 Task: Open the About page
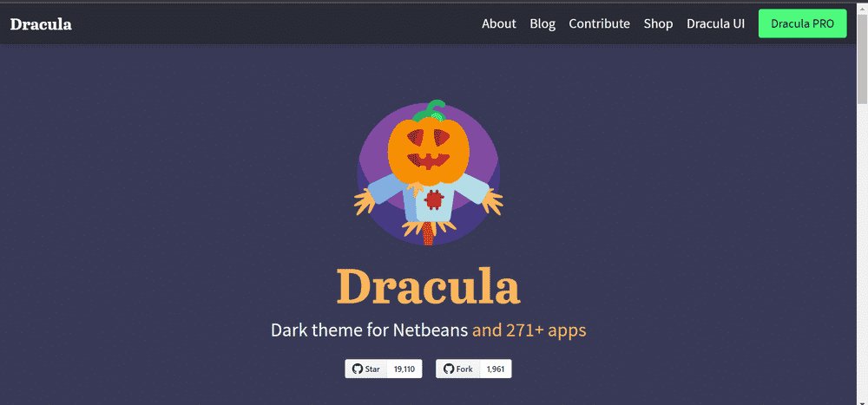[499, 23]
